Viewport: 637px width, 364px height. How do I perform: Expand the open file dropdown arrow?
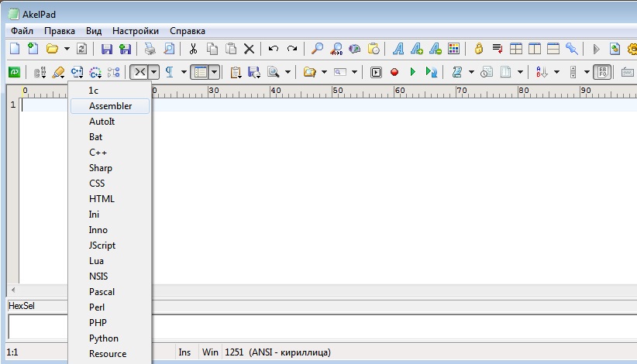[67, 49]
